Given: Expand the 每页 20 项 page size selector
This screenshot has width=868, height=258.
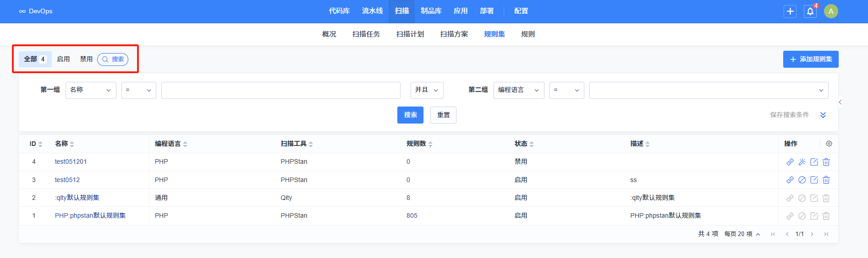Looking at the screenshot, I should pos(742,234).
